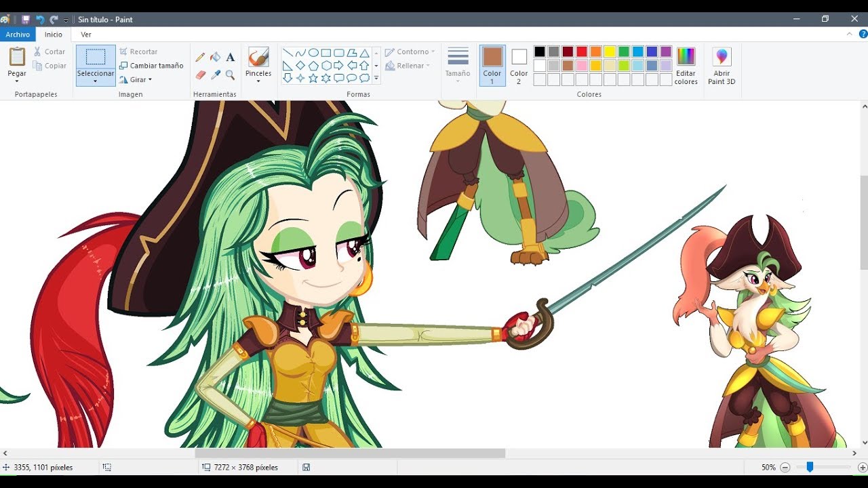Image resolution: width=868 pixels, height=488 pixels.
Task: Choose the Curve shape
Action: click(x=300, y=53)
